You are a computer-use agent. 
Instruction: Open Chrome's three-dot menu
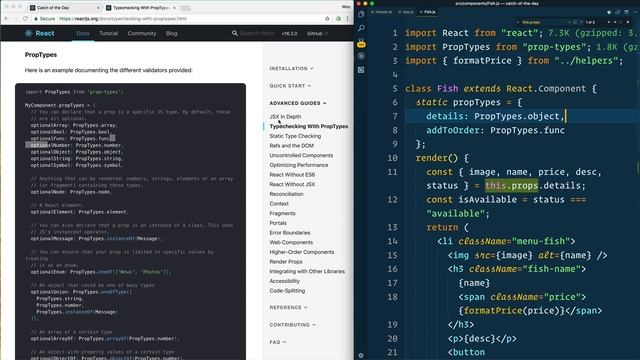[x=348, y=18]
